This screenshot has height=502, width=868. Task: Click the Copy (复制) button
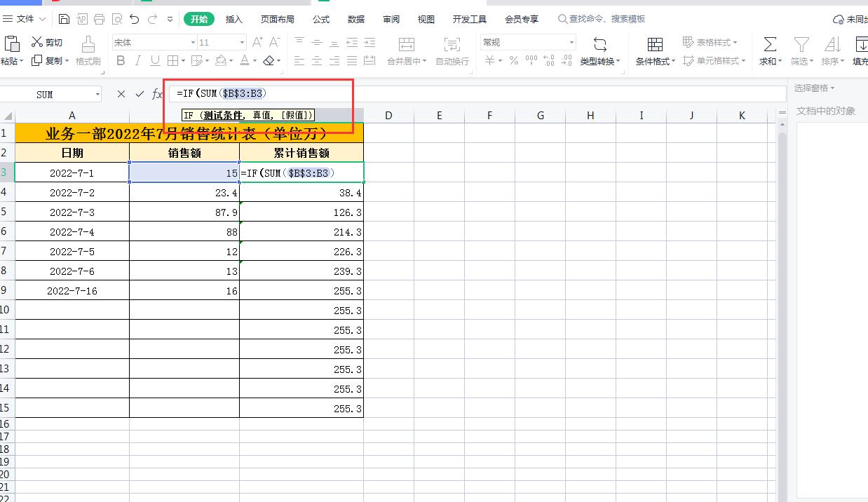(x=50, y=61)
